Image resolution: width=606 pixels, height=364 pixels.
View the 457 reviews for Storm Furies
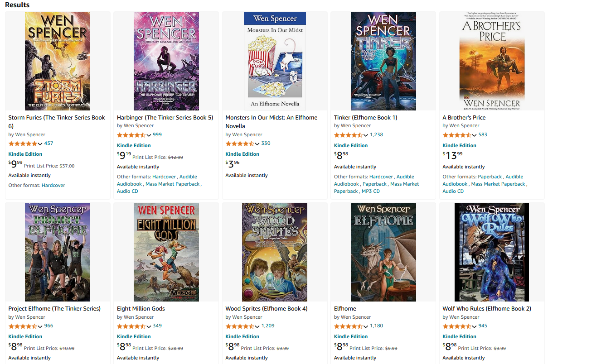(48, 144)
